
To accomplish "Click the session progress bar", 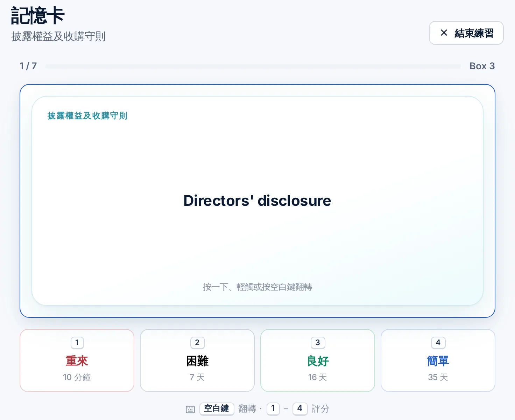I will (x=253, y=66).
